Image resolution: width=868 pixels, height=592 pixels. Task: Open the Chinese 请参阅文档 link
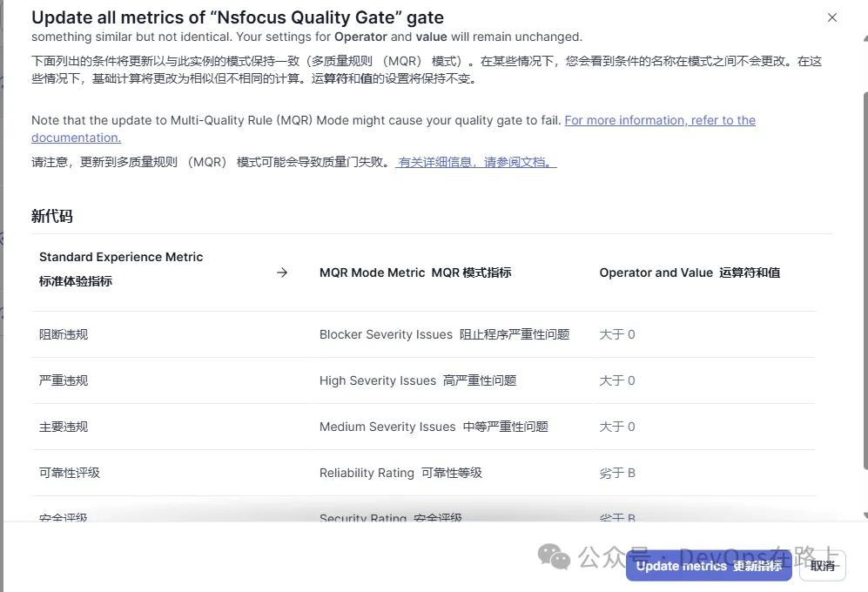[476, 162]
